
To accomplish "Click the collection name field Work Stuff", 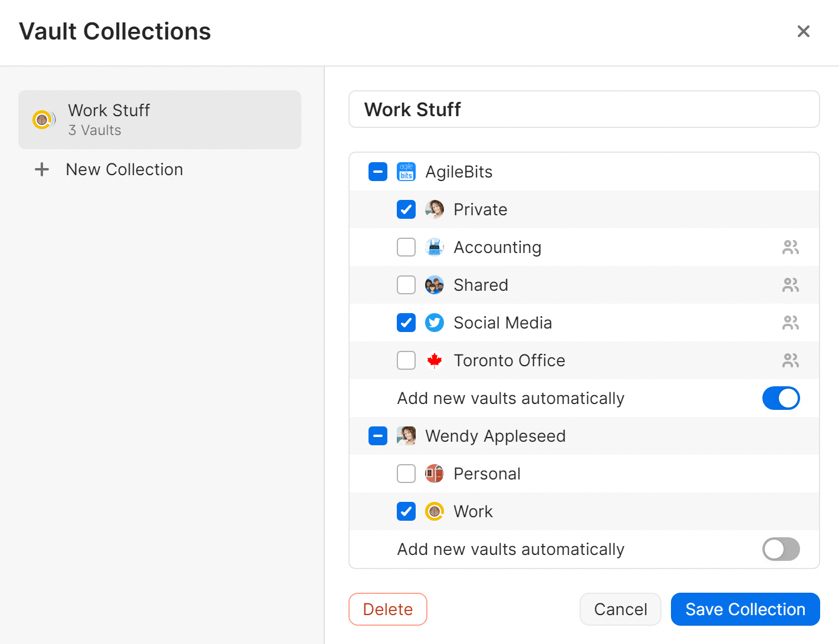I will (x=584, y=109).
